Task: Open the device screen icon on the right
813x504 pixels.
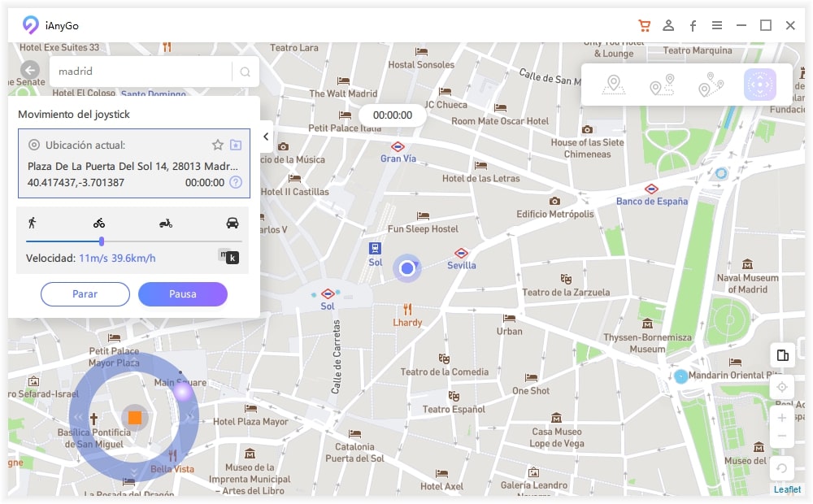Action: (x=782, y=355)
